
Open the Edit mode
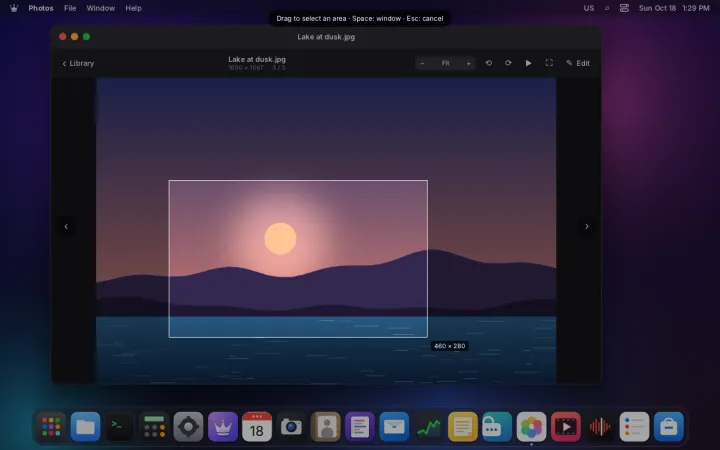578,63
